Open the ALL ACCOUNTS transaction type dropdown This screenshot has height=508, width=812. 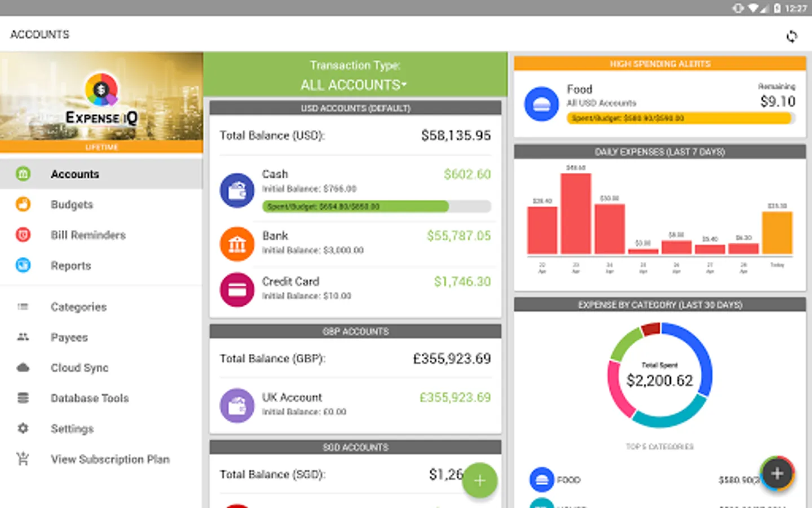pyautogui.click(x=355, y=85)
